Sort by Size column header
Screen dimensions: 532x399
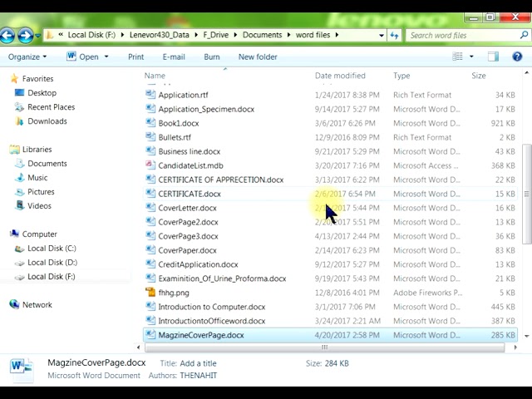click(479, 76)
